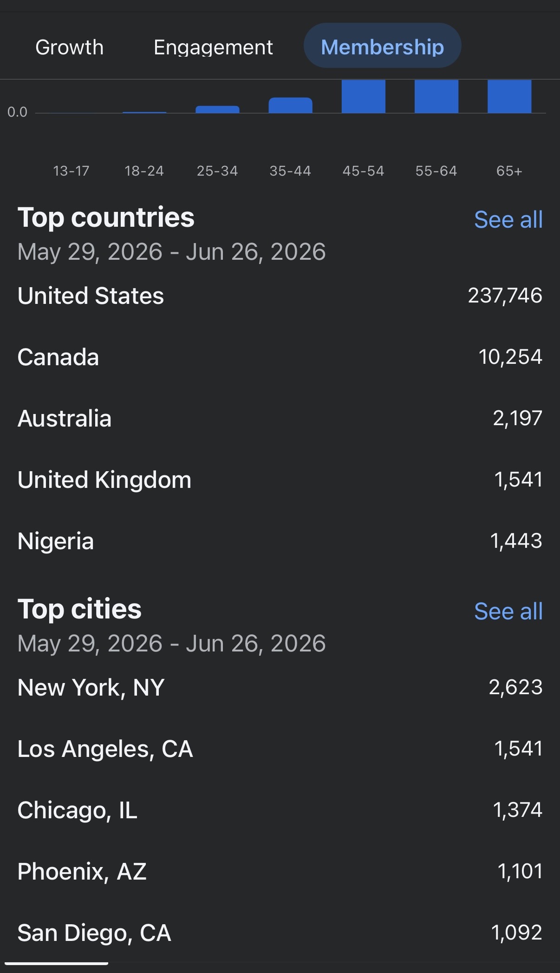The height and width of the screenshot is (973, 560).
Task: Tap the 35-44 age bar
Action: [x=290, y=105]
